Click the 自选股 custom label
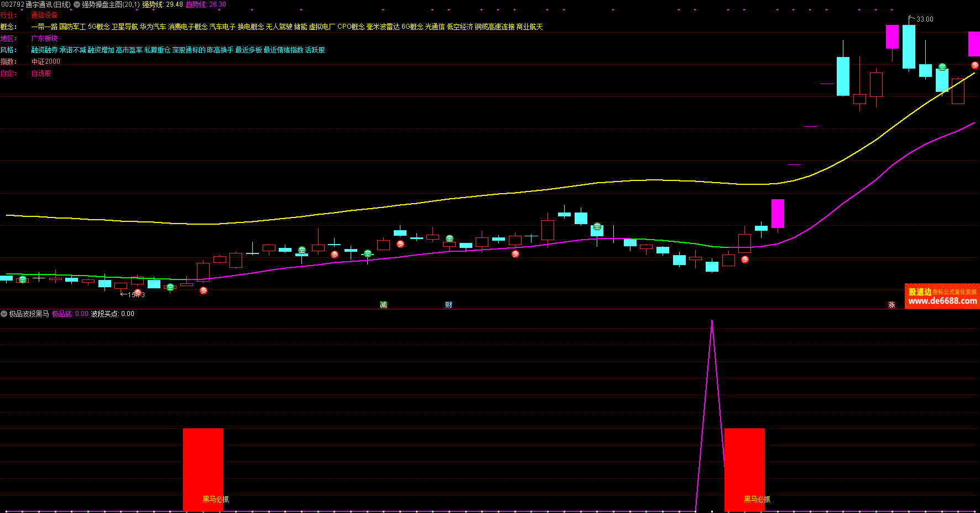This screenshot has height=513, width=980. click(x=41, y=74)
